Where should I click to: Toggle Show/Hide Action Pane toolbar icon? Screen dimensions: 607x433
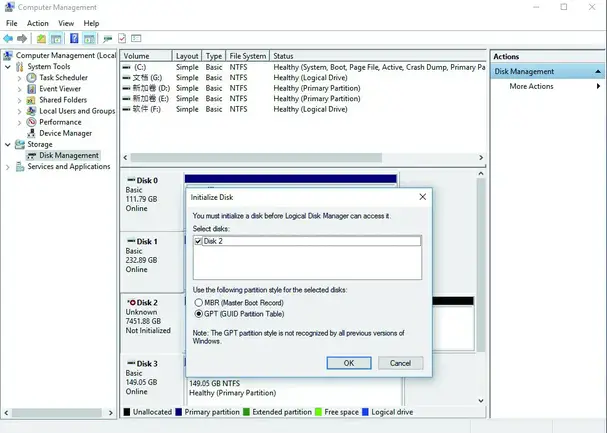[89, 39]
